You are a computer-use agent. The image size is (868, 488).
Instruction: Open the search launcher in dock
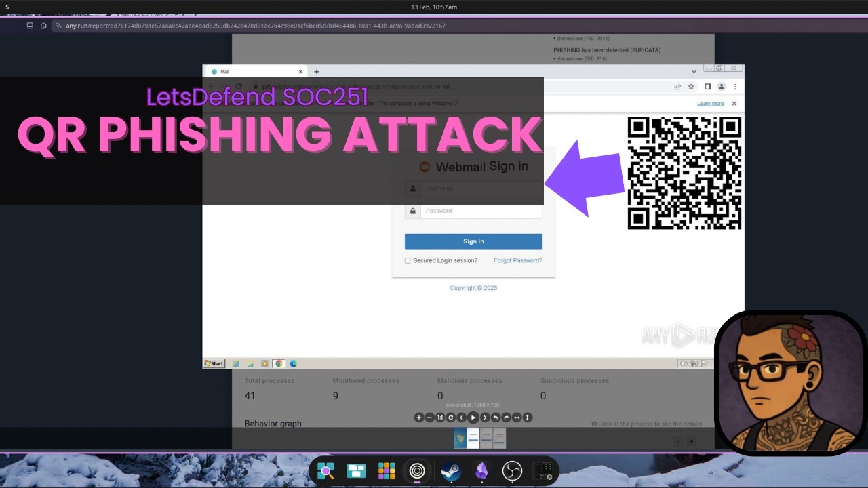click(x=325, y=471)
